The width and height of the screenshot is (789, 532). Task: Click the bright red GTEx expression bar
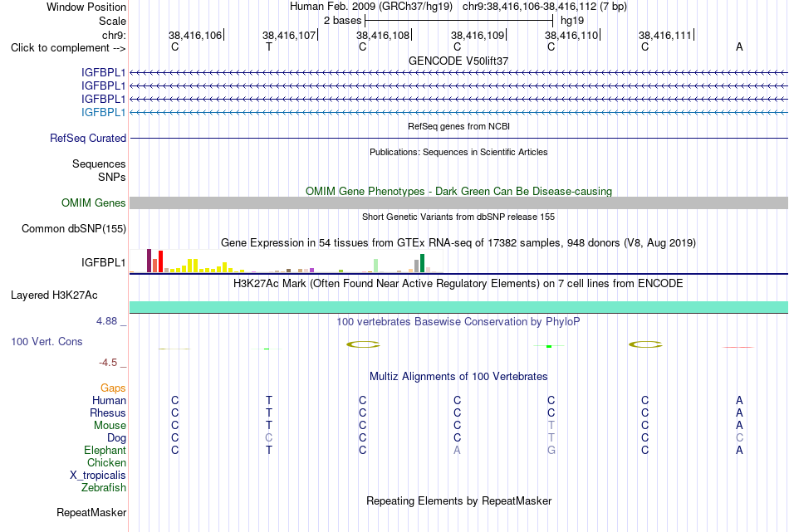tap(160, 261)
